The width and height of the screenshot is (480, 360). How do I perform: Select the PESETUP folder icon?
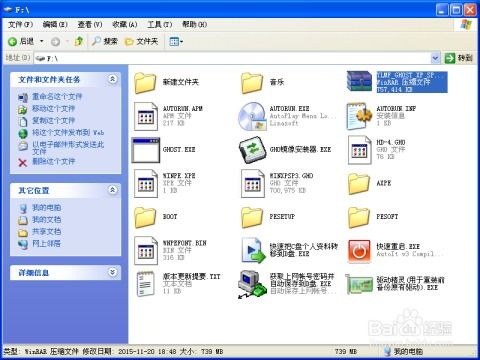(252, 217)
